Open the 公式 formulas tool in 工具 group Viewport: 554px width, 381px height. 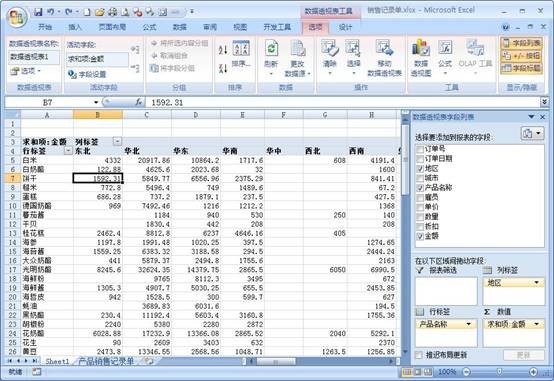(445, 57)
